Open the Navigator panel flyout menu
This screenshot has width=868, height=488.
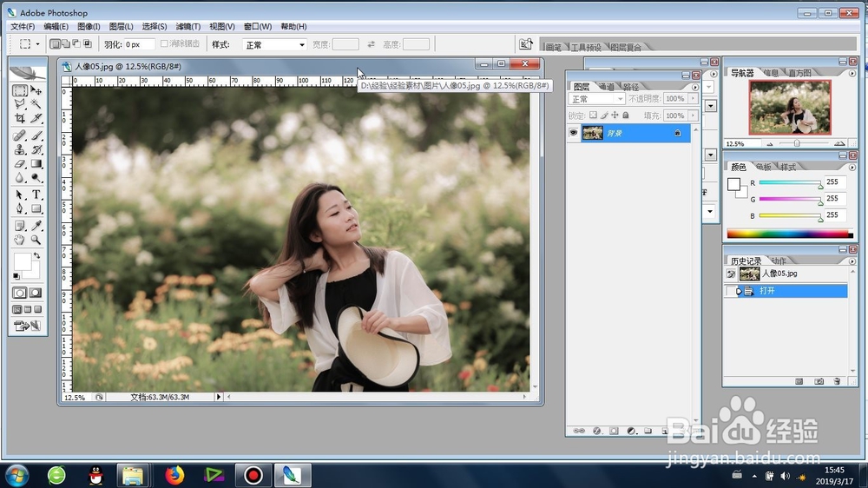(852, 73)
